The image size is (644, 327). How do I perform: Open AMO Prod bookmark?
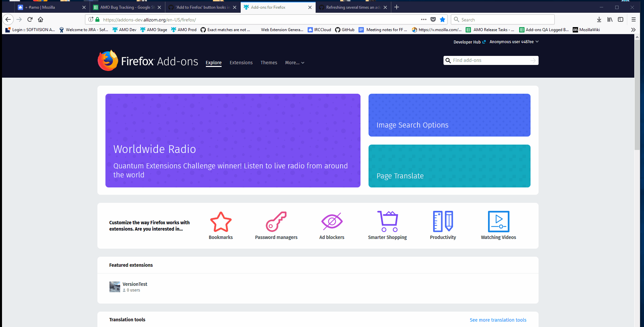(x=184, y=30)
